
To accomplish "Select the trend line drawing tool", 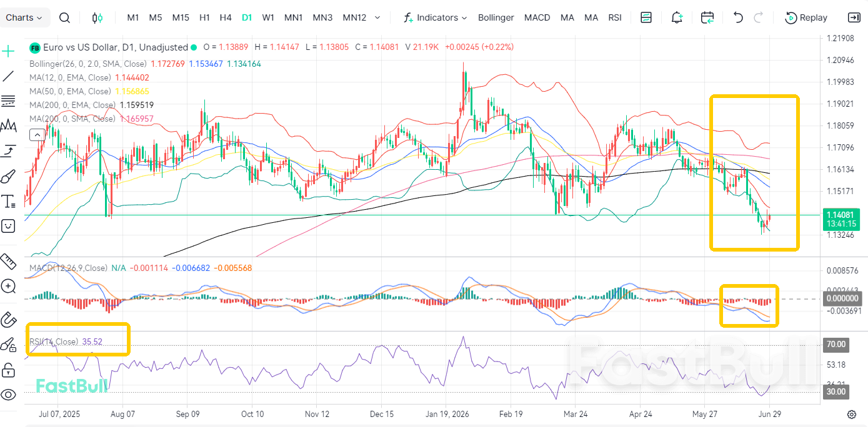I will [x=8, y=76].
